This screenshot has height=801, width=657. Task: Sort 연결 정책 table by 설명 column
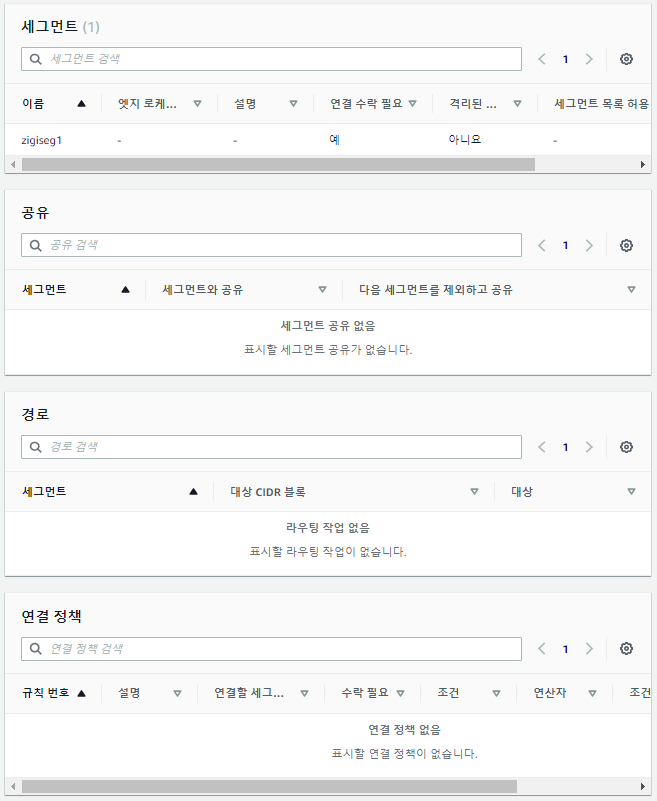[150, 693]
